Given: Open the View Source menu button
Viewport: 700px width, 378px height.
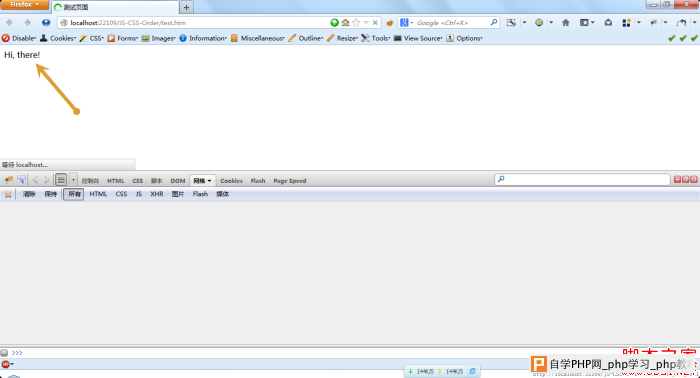Looking at the screenshot, I should (418, 38).
